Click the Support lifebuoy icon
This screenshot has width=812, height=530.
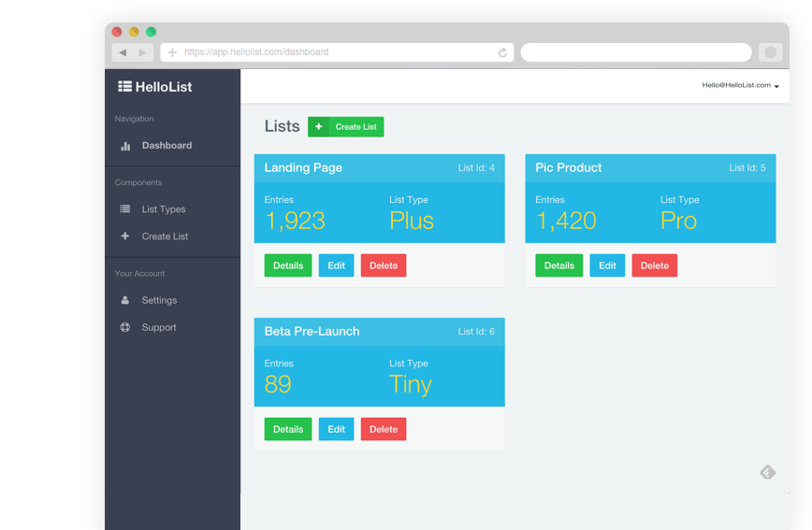pos(124,327)
